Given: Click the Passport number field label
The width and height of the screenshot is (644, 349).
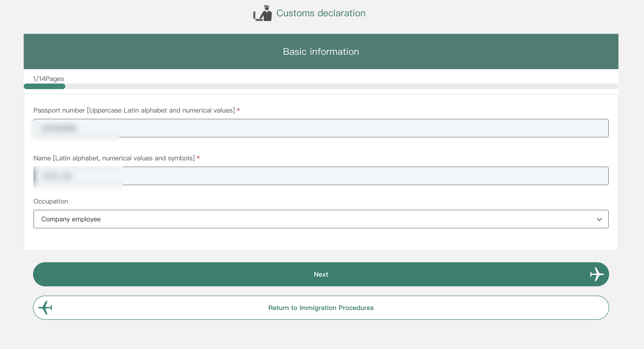Looking at the screenshot, I should pyautogui.click(x=134, y=110).
